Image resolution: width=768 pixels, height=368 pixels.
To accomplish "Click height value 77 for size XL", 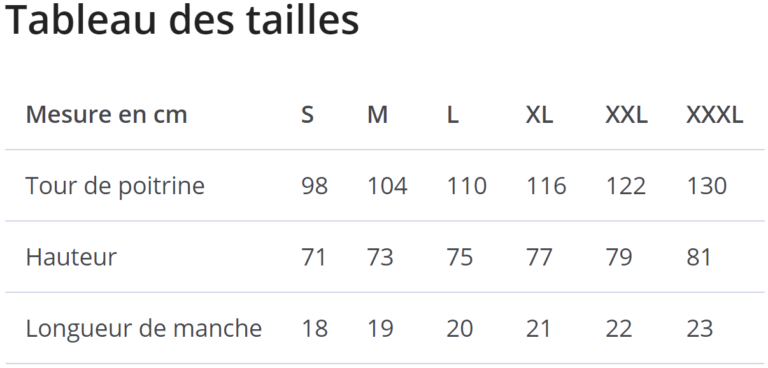I will [539, 257].
